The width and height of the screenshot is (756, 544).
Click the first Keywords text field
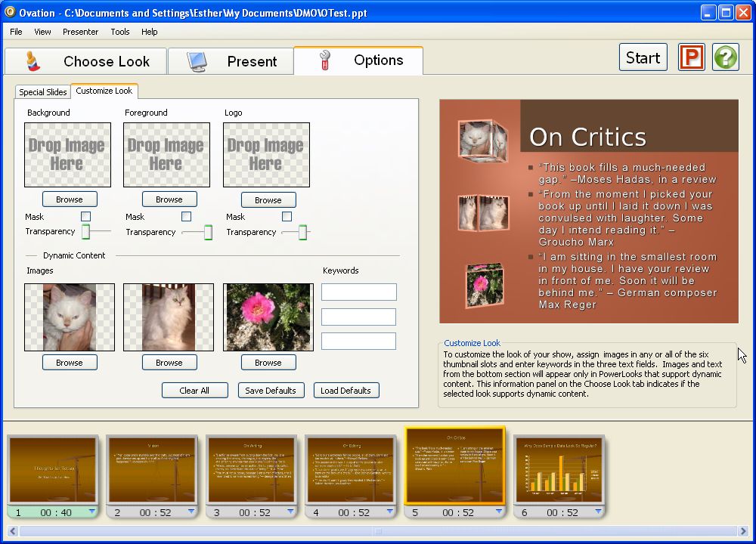pyautogui.click(x=358, y=292)
